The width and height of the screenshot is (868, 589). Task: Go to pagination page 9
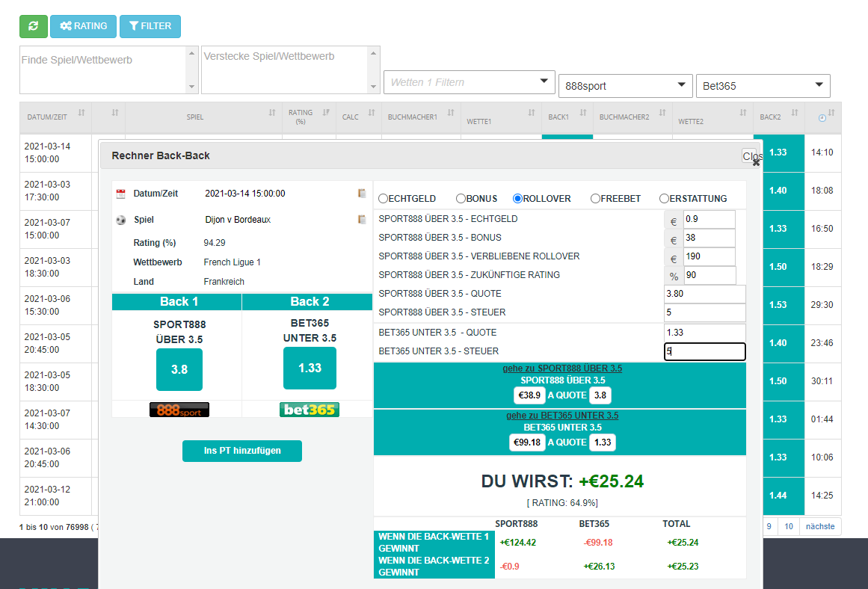pos(769,526)
